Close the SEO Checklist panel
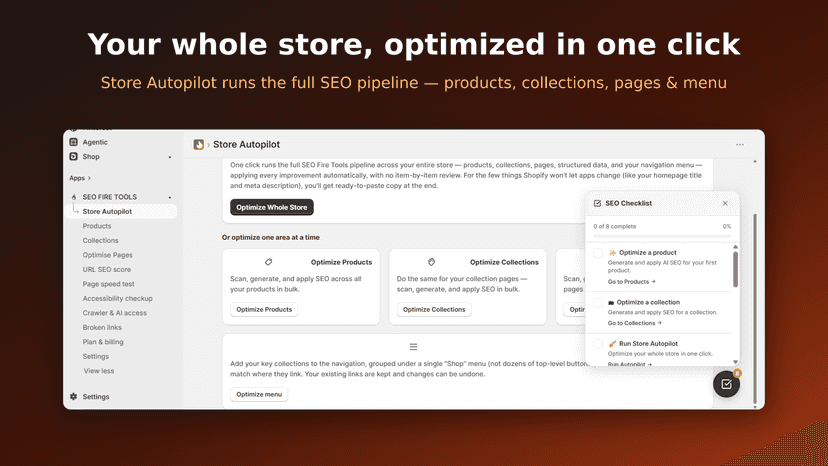Screen dimensions: 828x466 [725, 203]
